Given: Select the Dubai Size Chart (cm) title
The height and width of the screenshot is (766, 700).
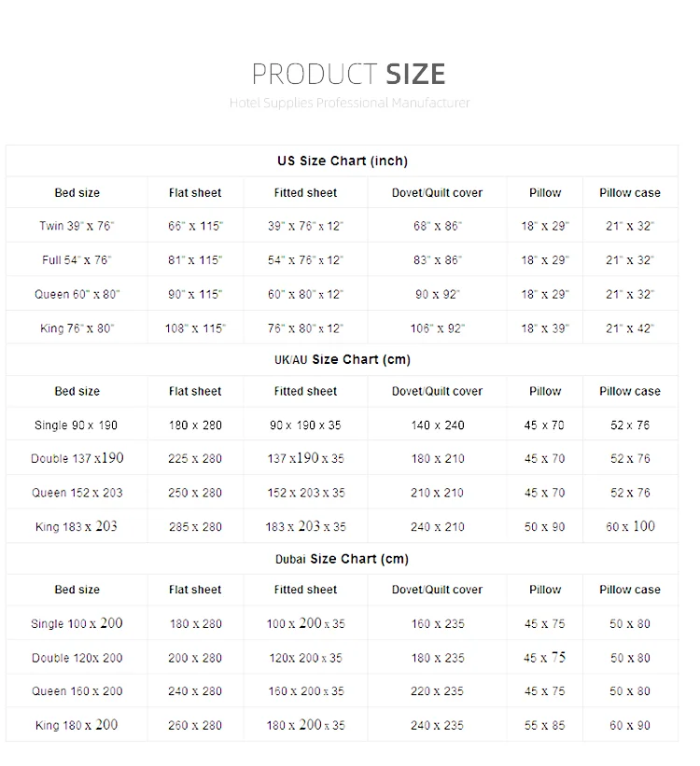Looking at the screenshot, I should pos(342,559).
